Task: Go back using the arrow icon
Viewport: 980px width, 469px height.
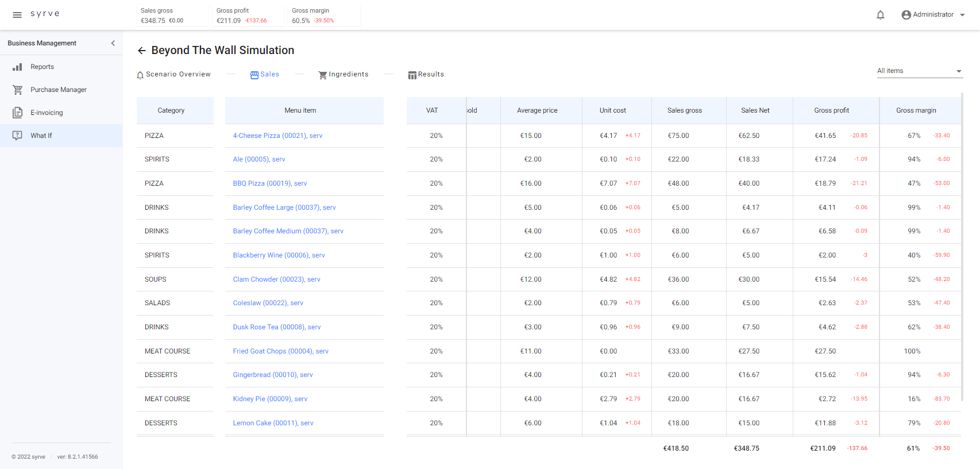Action: pyautogui.click(x=142, y=51)
